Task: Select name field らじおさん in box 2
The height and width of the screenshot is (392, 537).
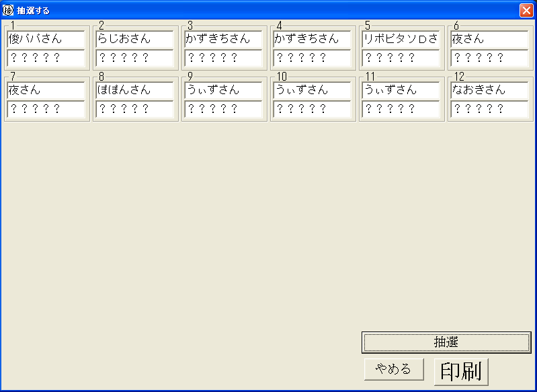Action: point(134,39)
